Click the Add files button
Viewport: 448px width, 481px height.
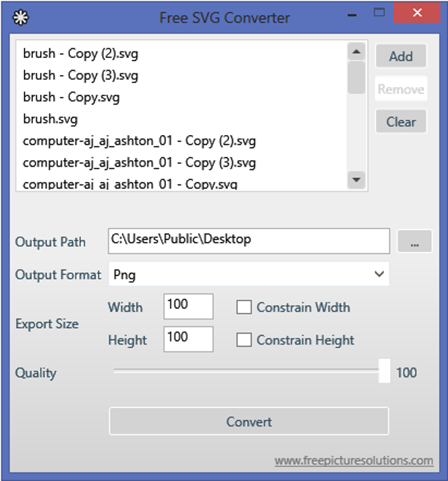(x=401, y=57)
